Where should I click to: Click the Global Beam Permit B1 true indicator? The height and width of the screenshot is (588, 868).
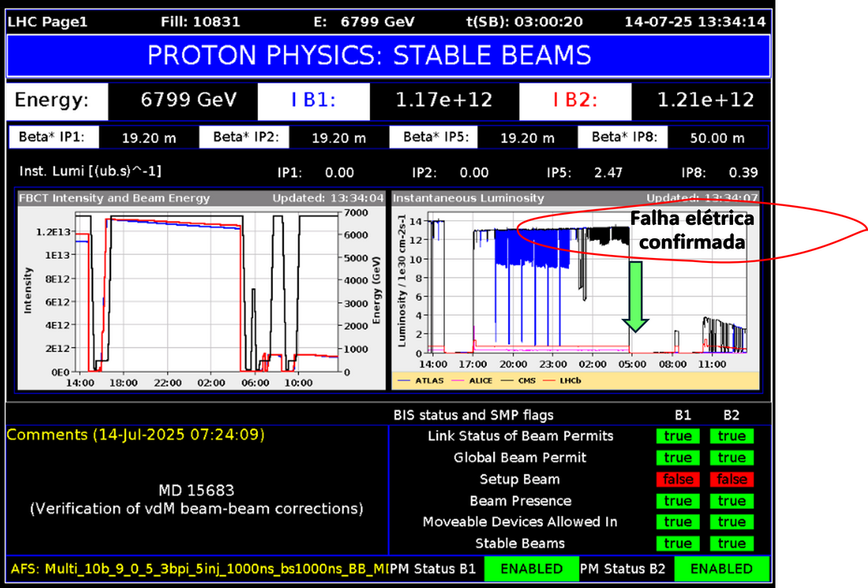678,458
